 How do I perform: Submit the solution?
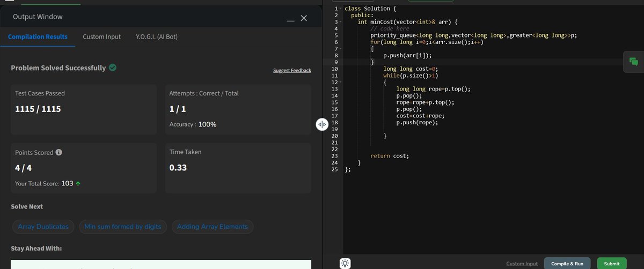pos(612,264)
